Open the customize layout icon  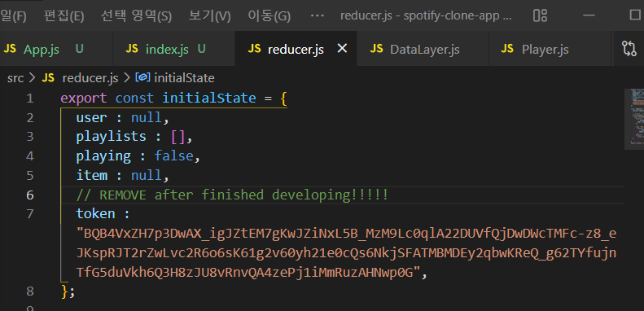[540, 15]
